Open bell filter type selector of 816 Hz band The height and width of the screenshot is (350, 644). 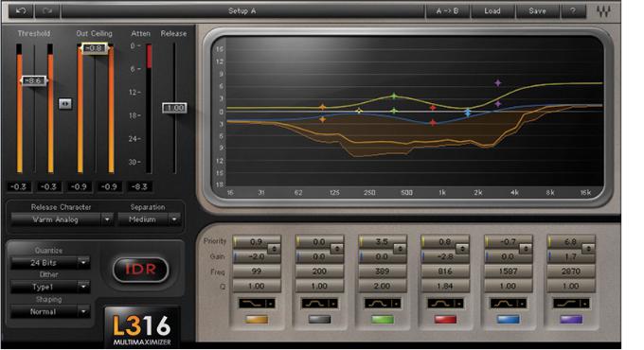pos(446,304)
